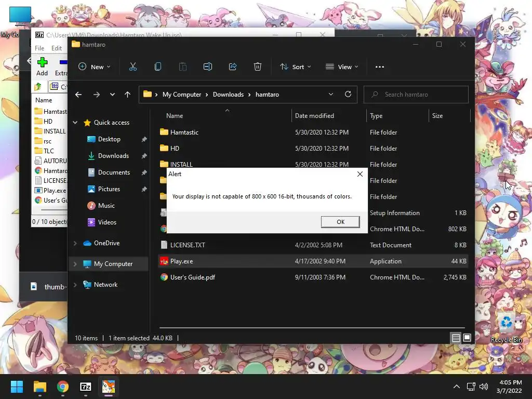
Task: Switch to large thumbnails view icon
Action: pos(467,338)
